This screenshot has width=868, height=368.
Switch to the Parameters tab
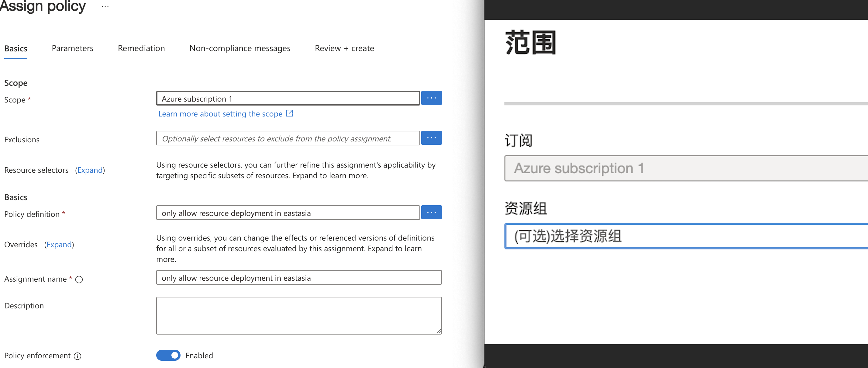click(x=72, y=48)
